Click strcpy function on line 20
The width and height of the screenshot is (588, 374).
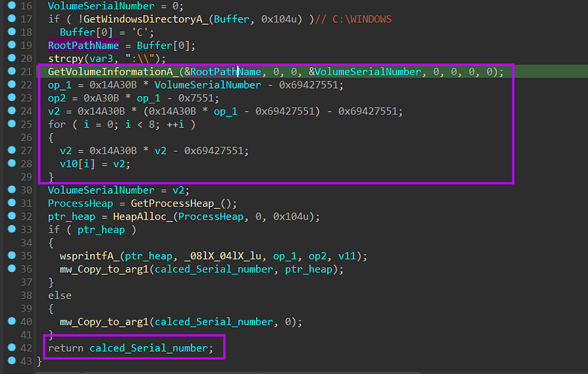pos(66,58)
